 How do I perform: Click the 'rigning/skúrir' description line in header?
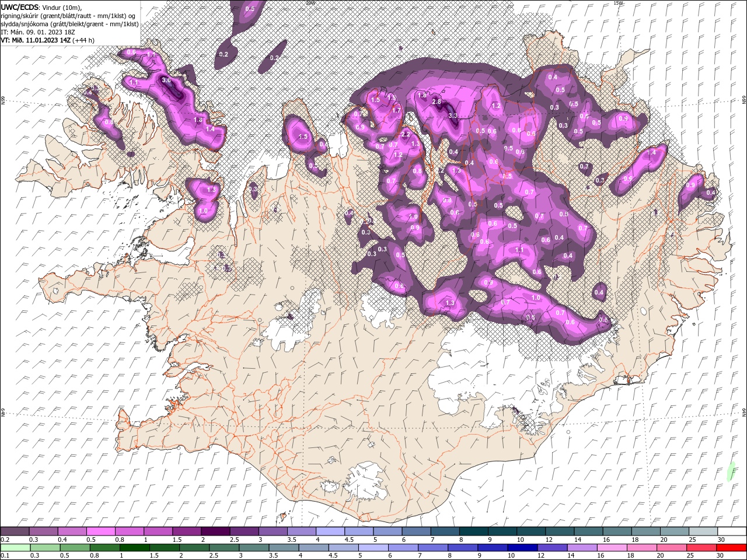(x=68, y=16)
